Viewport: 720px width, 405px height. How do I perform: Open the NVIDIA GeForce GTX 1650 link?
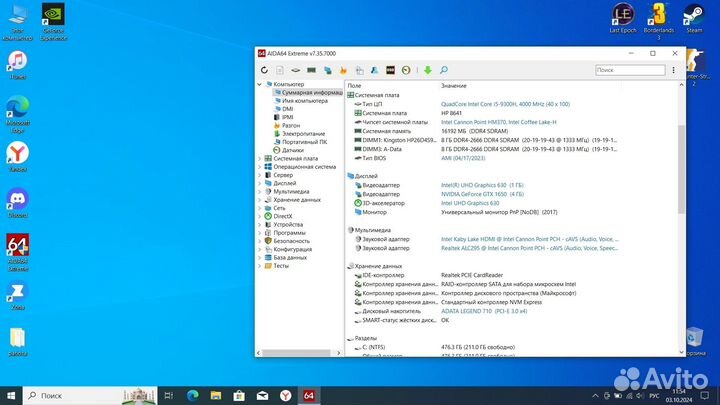point(482,194)
